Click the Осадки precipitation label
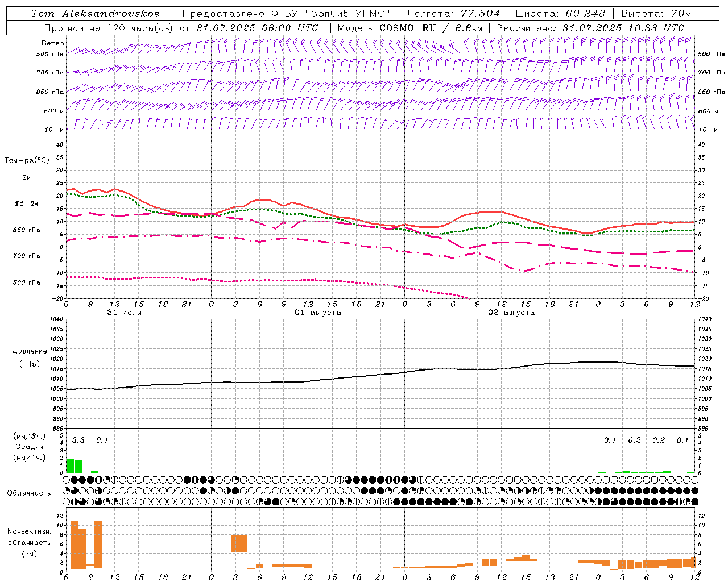 [29, 447]
